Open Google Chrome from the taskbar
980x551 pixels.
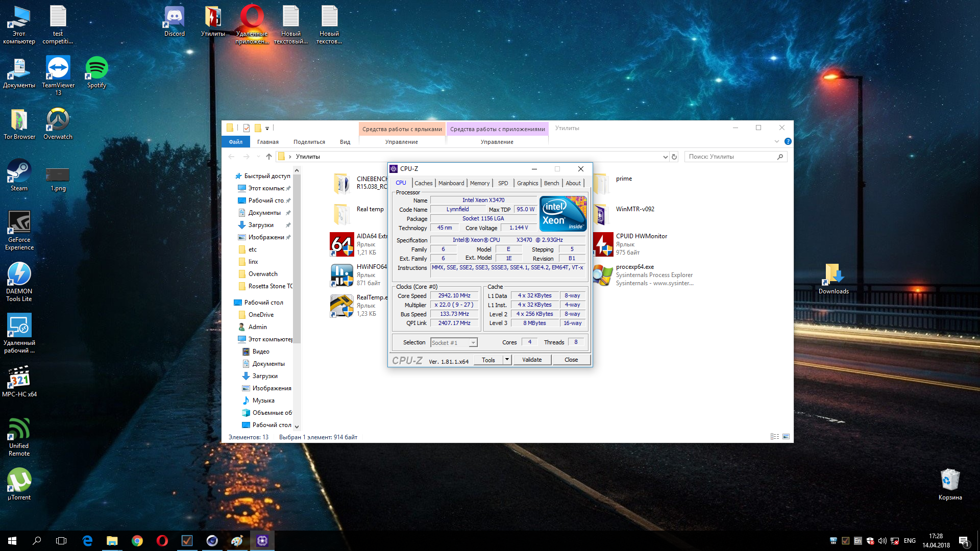[x=137, y=541]
